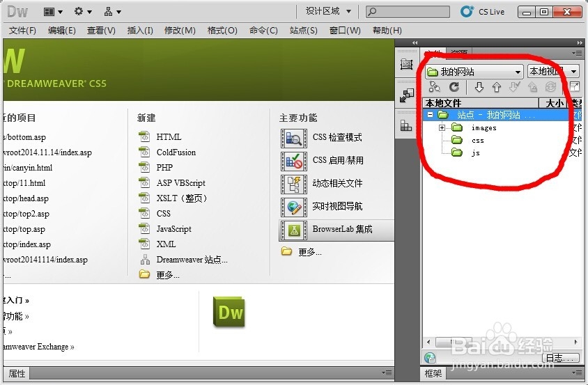588x385 pixels.
Task: Click Connect to remote host icon
Action: coord(435,87)
